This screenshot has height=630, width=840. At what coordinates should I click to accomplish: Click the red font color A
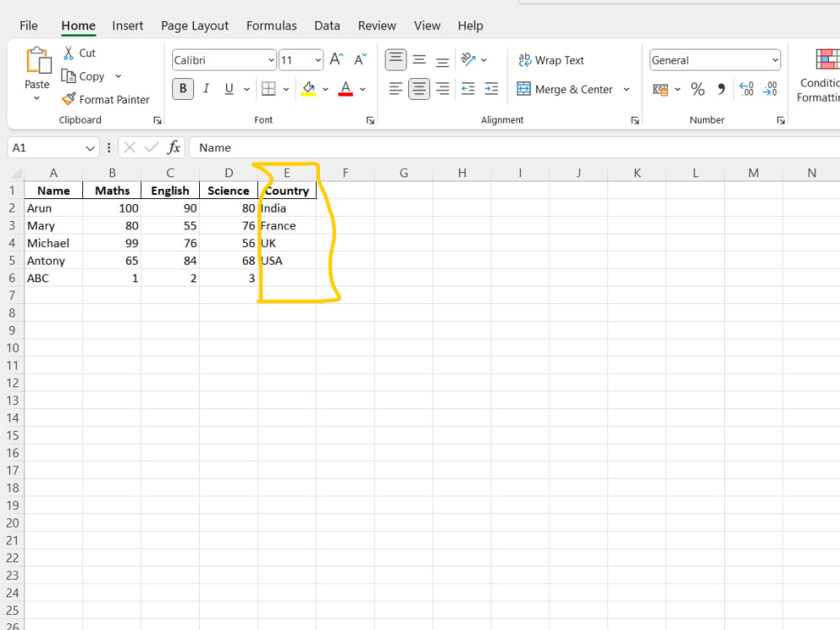(x=345, y=88)
